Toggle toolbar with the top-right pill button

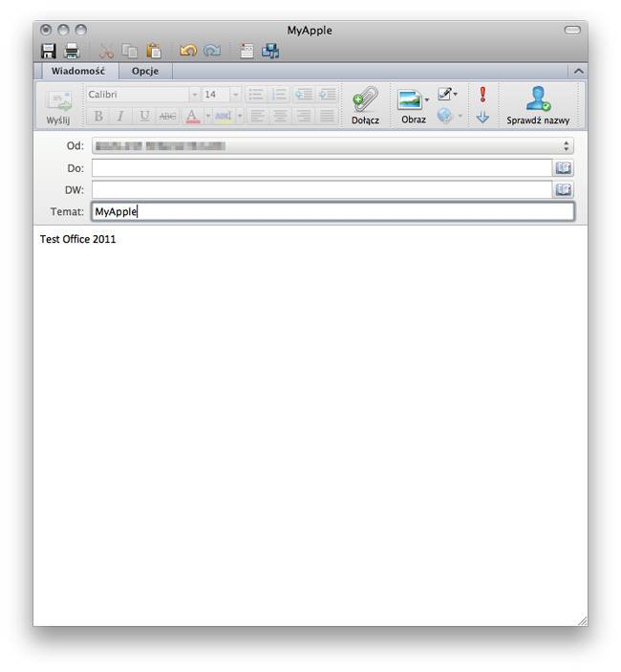tap(572, 30)
